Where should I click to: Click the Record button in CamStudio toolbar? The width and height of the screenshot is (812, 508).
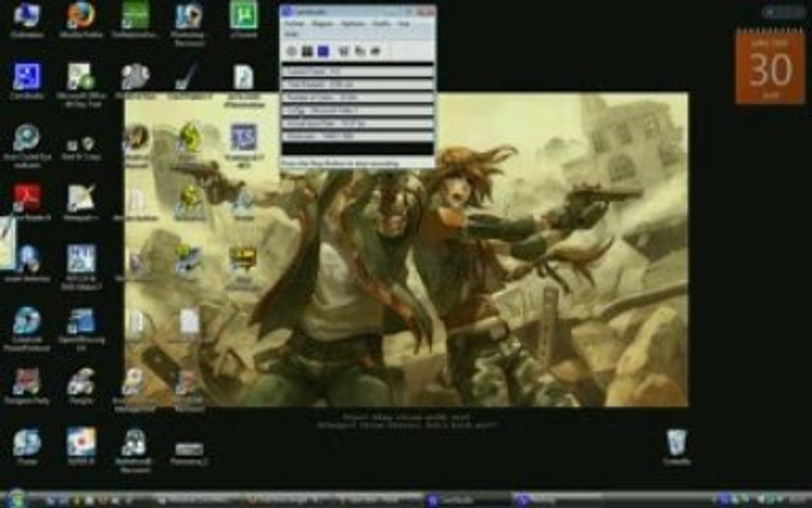click(x=292, y=51)
